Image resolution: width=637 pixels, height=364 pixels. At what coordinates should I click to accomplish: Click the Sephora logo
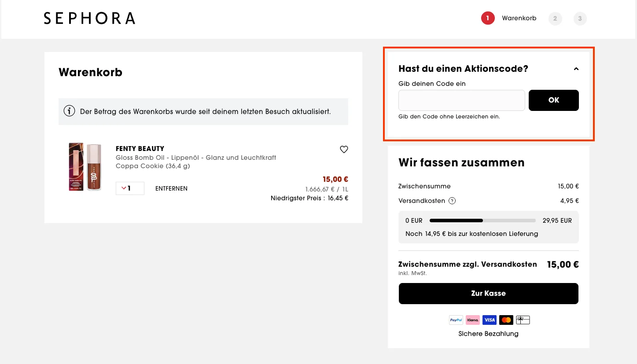[x=89, y=18]
